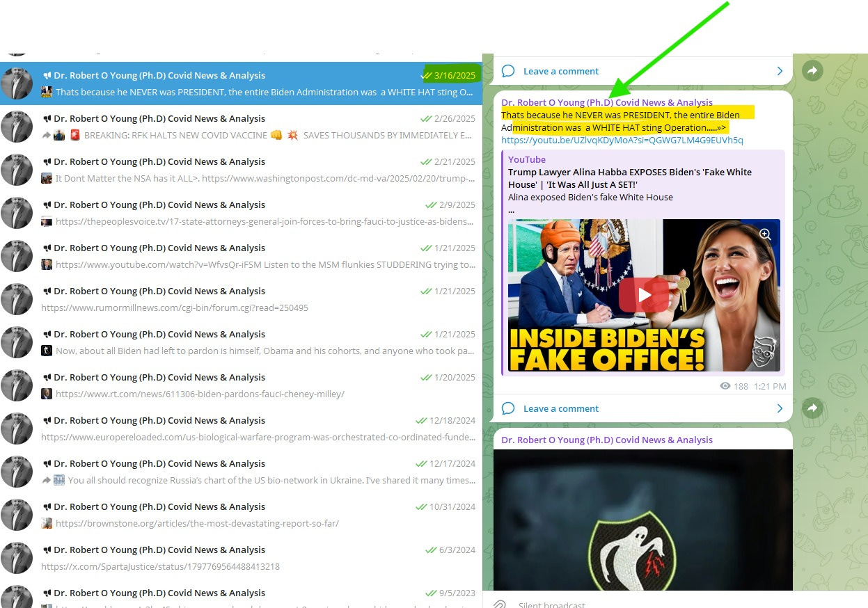Open the europereloaded.com biological-warfare result
The width and height of the screenshot is (868, 608).
coord(241,429)
